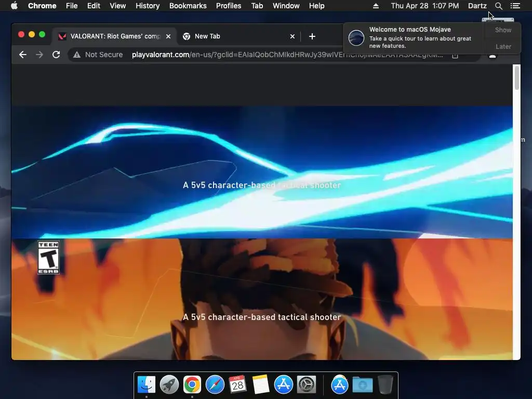Open the Trash in the Dock
The image size is (532, 399).
point(385,385)
